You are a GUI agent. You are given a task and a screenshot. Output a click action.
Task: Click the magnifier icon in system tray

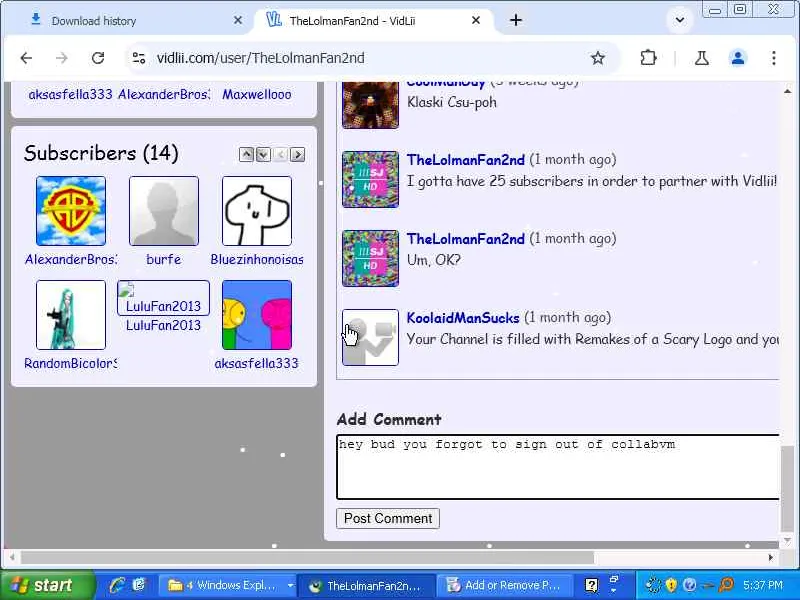[726, 585]
